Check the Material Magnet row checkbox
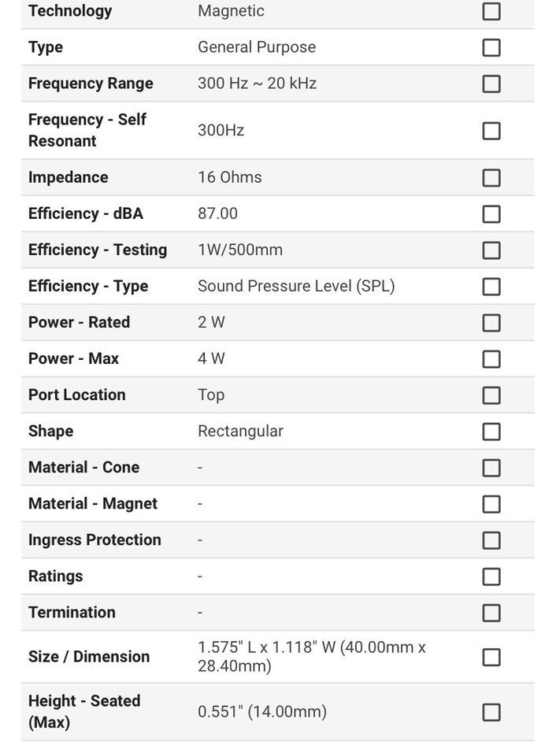The image size is (556, 756). (491, 504)
